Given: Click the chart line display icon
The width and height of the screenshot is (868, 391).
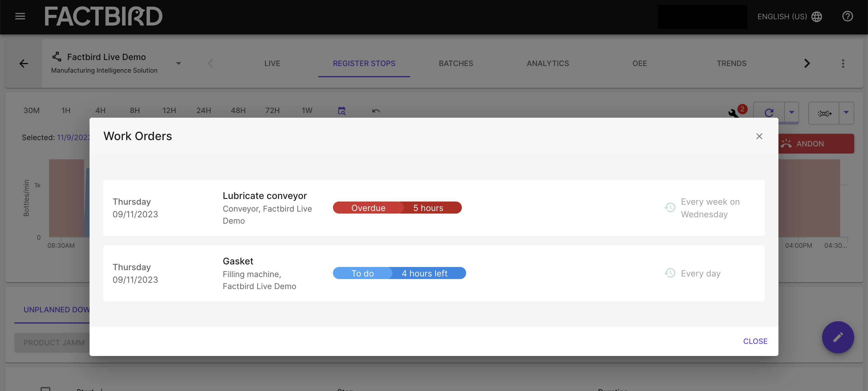Looking at the screenshot, I should tap(824, 113).
